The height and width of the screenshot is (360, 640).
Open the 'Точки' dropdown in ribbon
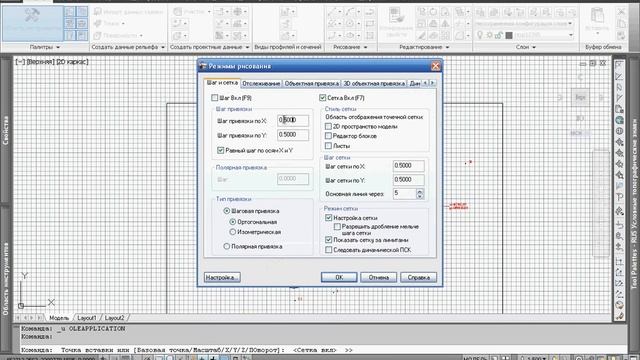(109, 24)
